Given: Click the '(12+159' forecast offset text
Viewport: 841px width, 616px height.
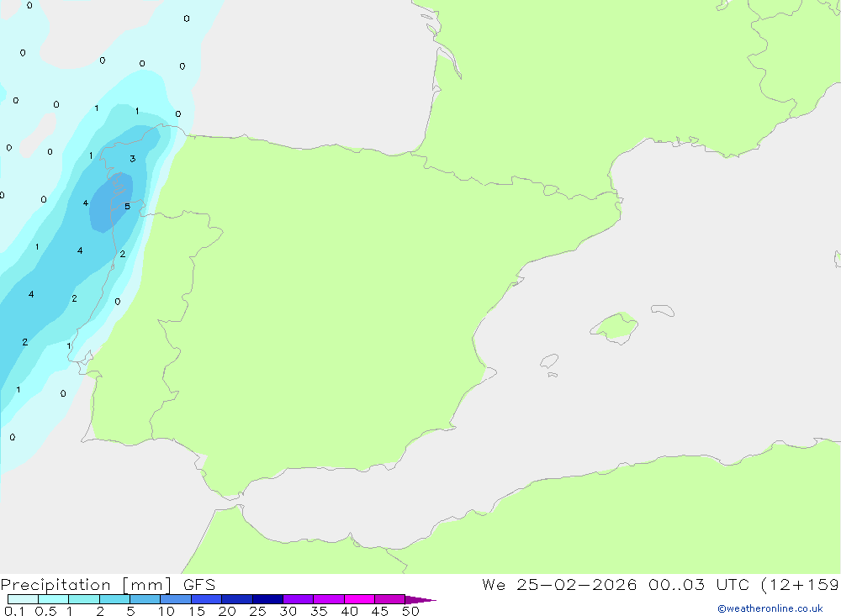Looking at the screenshot, I should 801,584.
